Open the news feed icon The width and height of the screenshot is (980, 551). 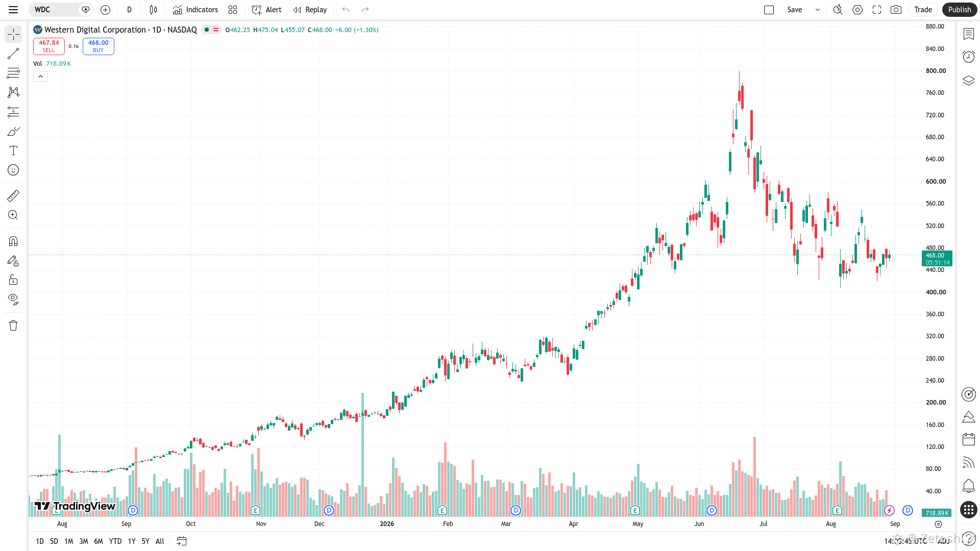point(968,462)
